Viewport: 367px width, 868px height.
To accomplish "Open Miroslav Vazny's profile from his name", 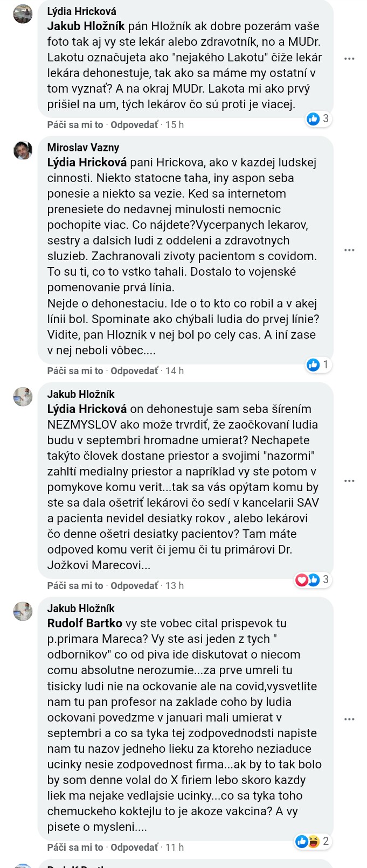I will tap(83, 148).
